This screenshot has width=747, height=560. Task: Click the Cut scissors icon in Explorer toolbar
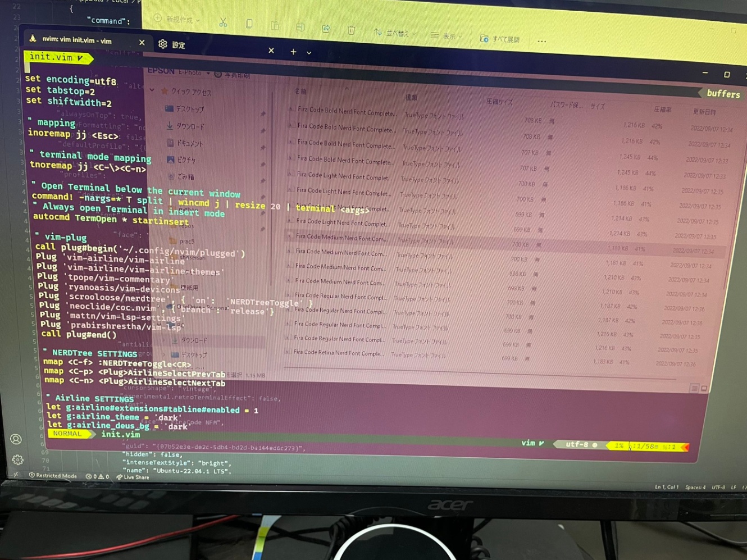223,22
